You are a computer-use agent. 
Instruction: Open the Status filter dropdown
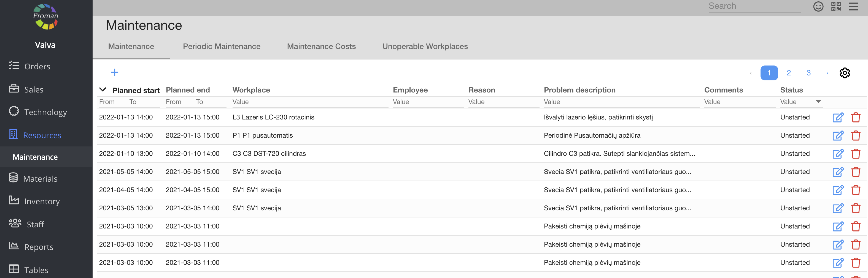click(818, 102)
